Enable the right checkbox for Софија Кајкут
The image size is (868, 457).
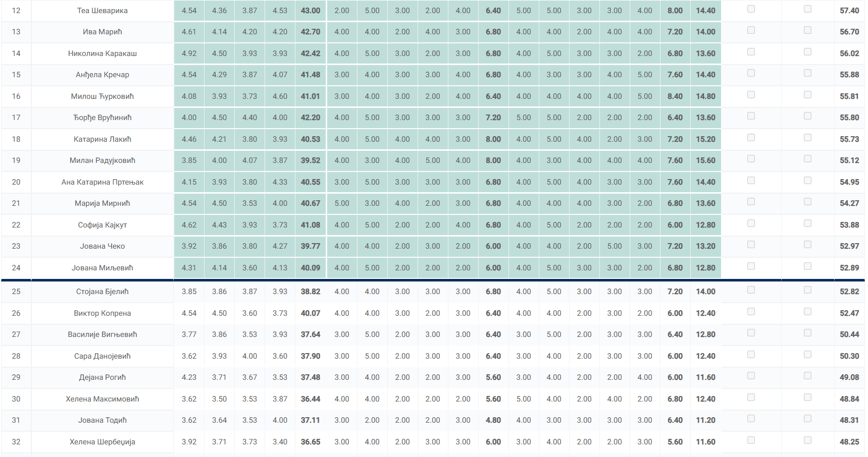(807, 223)
